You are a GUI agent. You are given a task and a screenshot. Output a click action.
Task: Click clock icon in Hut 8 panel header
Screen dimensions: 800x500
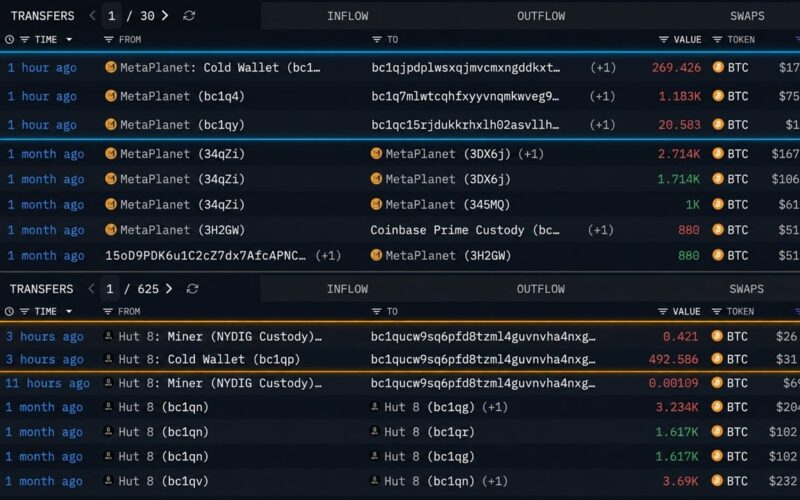pos(9,311)
